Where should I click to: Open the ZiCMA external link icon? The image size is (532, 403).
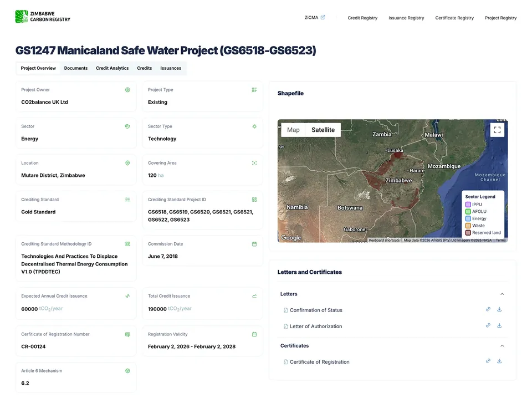pyautogui.click(x=323, y=17)
